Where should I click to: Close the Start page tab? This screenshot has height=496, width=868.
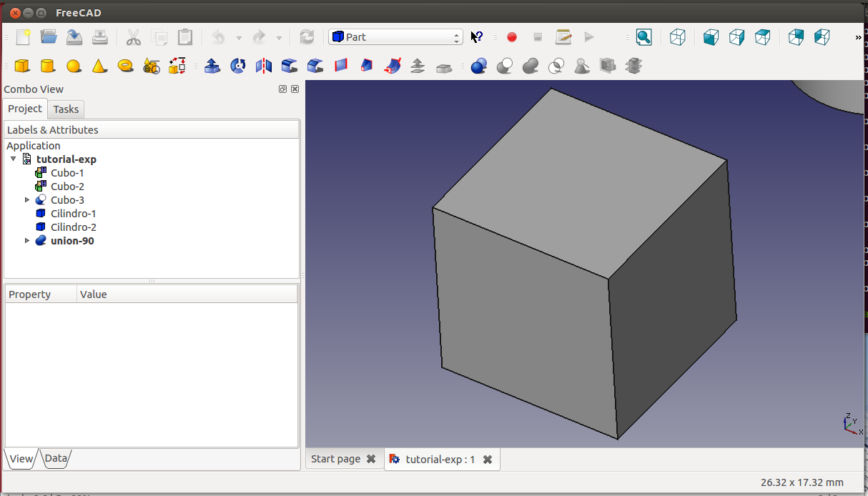tap(371, 459)
